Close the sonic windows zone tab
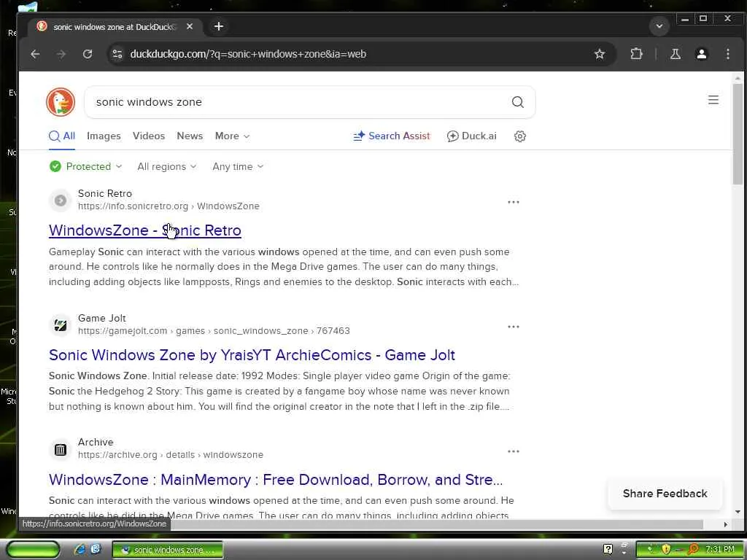 pos(190,26)
